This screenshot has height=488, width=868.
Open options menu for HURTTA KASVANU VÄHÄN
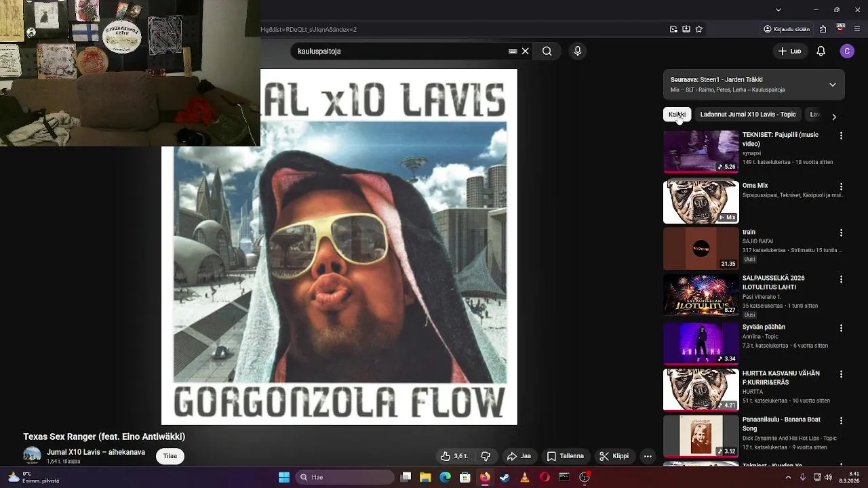(x=841, y=374)
